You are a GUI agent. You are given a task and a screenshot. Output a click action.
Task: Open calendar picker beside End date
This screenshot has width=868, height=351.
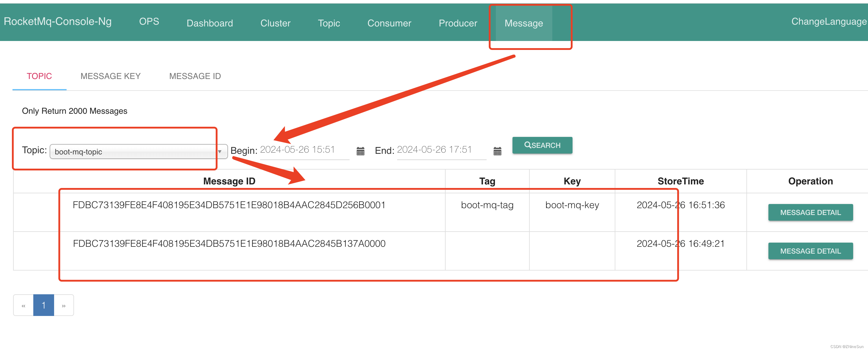497,151
